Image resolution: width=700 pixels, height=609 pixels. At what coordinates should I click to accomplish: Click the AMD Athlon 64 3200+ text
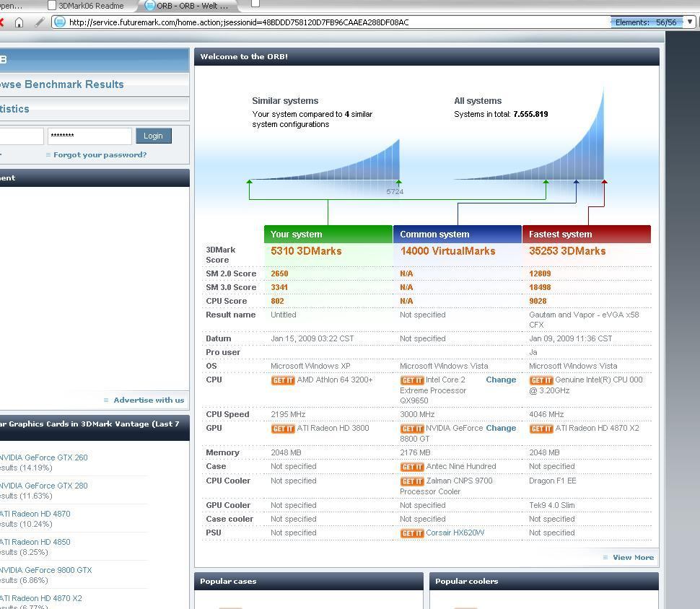coord(335,380)
